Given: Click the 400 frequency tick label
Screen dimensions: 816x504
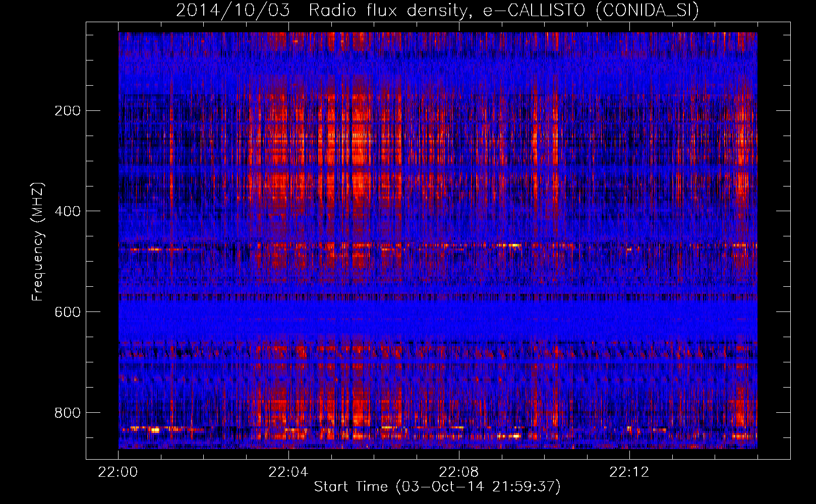Looking at the screenshot, I should (67, 211).
